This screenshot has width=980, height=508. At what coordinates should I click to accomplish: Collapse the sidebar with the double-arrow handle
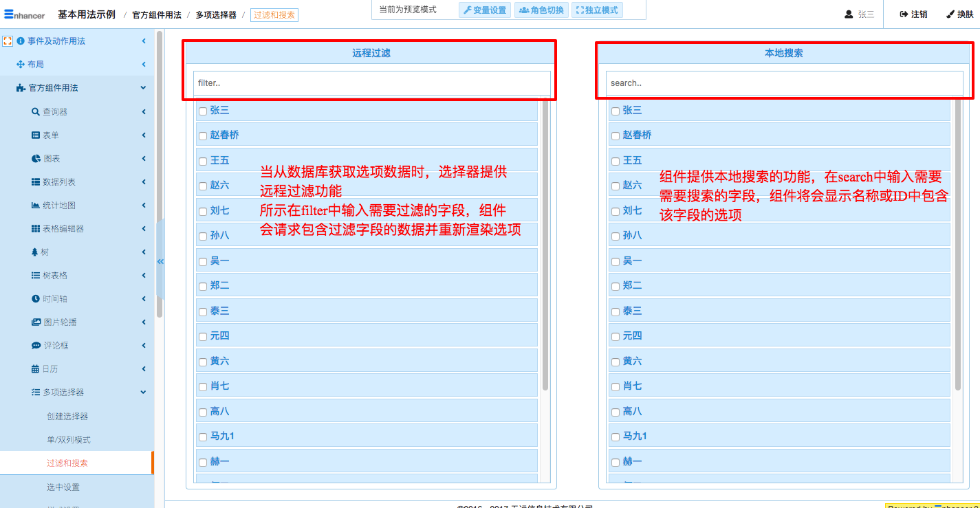[160, 261]
